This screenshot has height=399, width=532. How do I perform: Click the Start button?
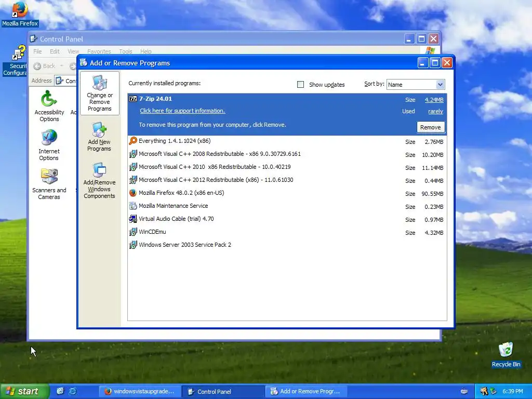24,391
